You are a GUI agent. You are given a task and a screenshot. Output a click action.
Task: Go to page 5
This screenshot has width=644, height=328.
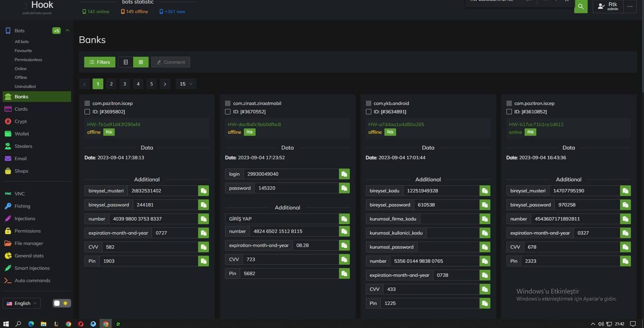click(x=151, y=84)
